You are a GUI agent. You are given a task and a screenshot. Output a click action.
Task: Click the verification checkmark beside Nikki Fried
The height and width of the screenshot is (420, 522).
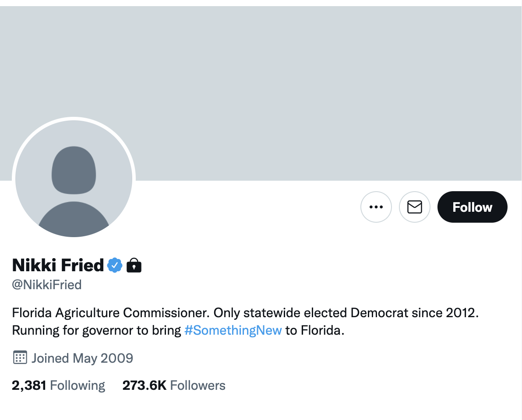coord(115,264)
